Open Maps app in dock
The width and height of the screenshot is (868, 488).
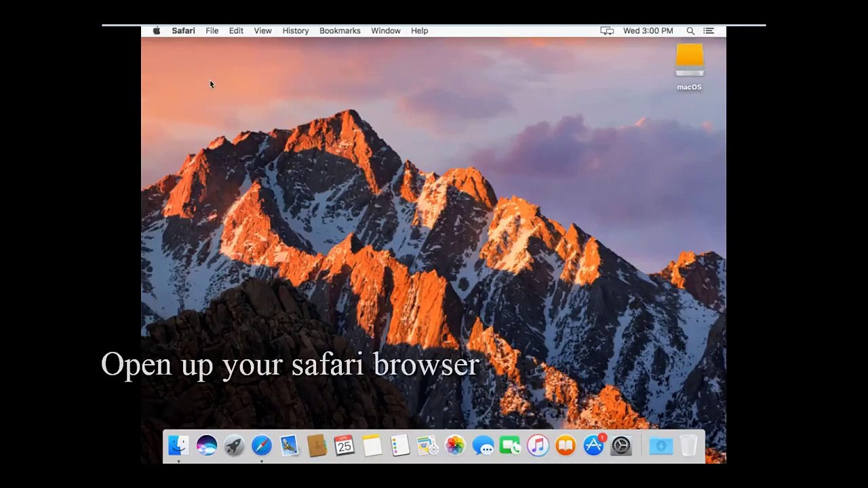[427, 445]
